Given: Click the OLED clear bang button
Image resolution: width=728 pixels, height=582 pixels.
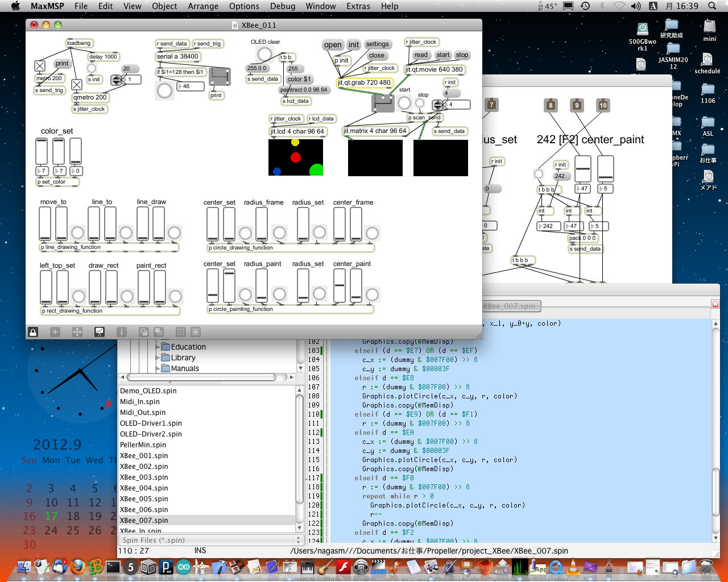Looking at the screenshot, I should [264, 54].
